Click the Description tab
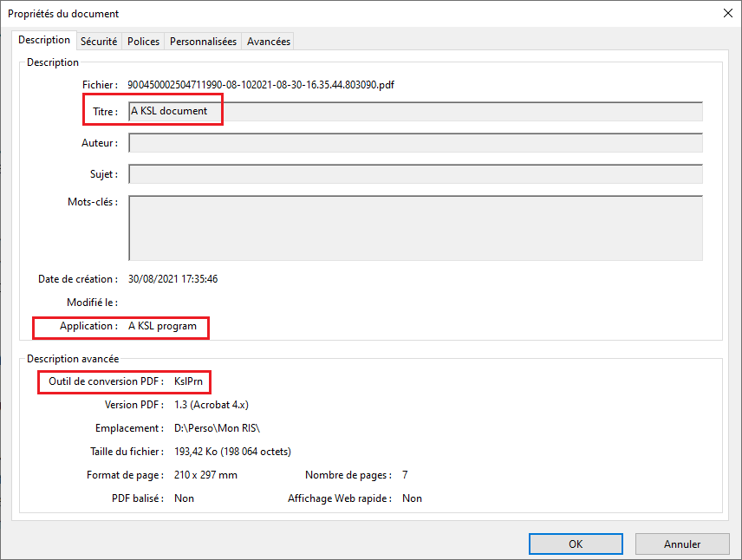Screen dimensions: 742x560 [44, 40]
